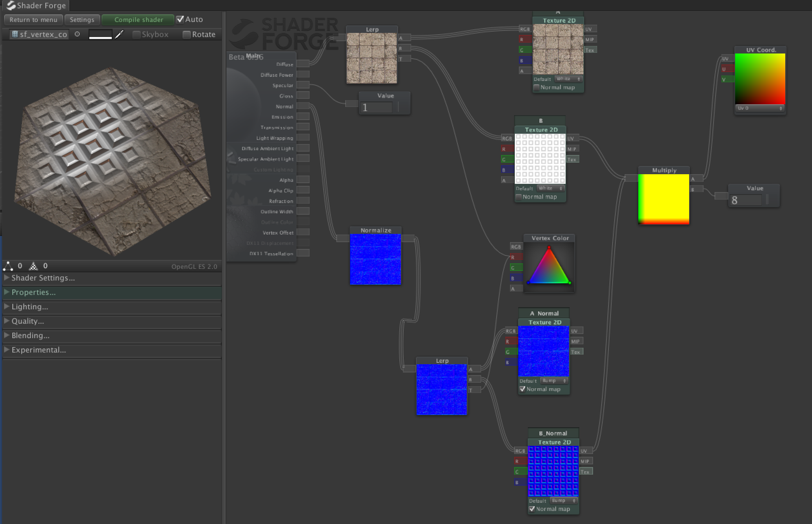Click the B input of the Multiply node

(696, 189)
